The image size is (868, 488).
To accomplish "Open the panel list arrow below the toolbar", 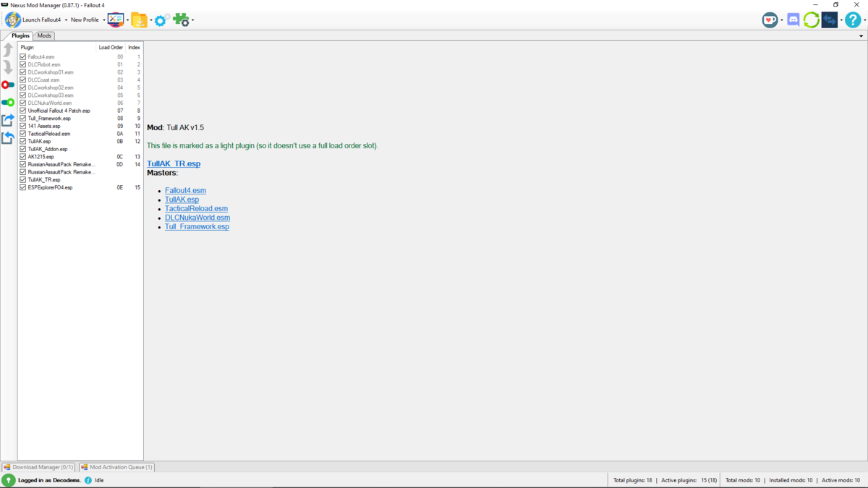I will pyautogui.click(x=861, y=36).
